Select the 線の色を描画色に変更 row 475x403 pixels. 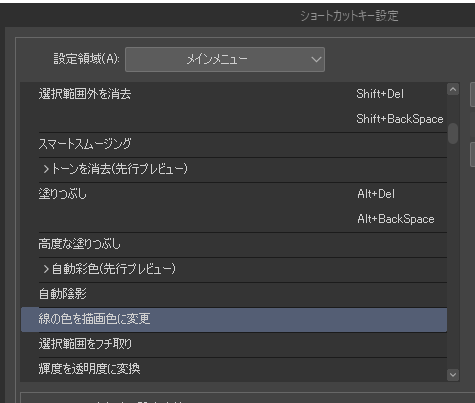click(234, 320)
